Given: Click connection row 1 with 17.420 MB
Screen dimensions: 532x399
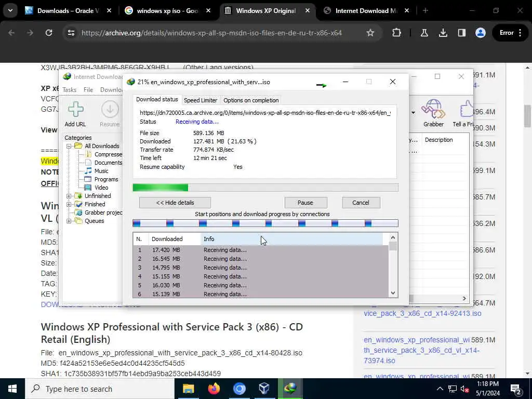Looking at the screenshot, I should coord(260,250).
